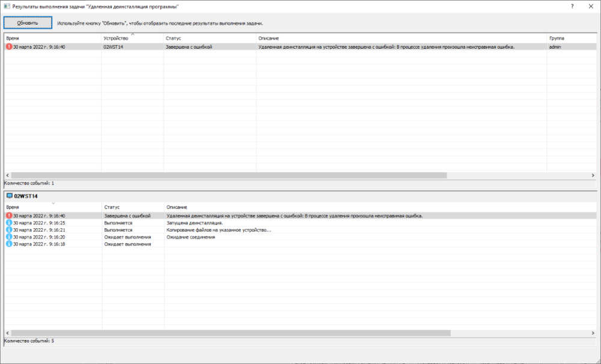
Task: Select 'Выполняется' status at 9:16:21
Action: [118, 230]
